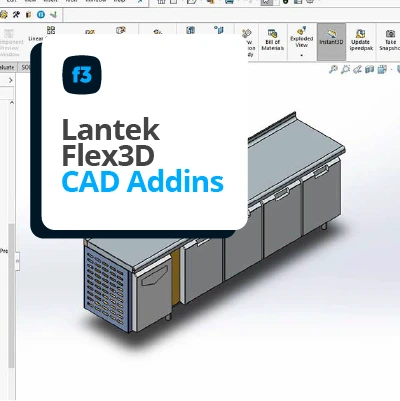Select the rightmost cabinet door on the model

322,197
